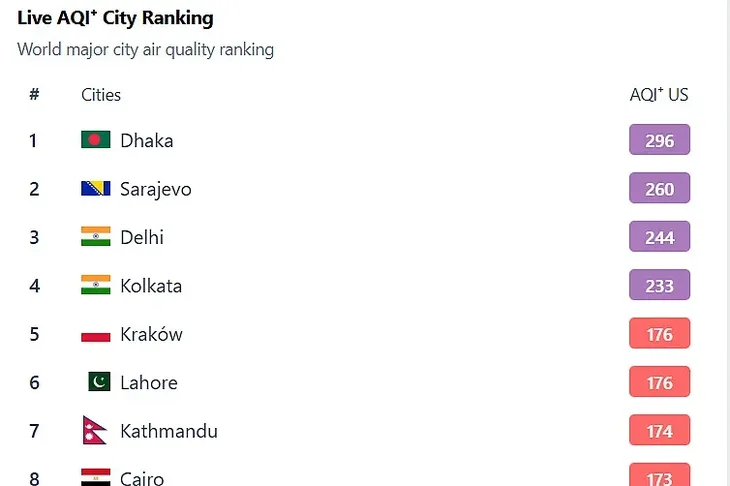Open the Kathmandu city link
The height and width of the screenshot is (486, 730).
[168, 431]
